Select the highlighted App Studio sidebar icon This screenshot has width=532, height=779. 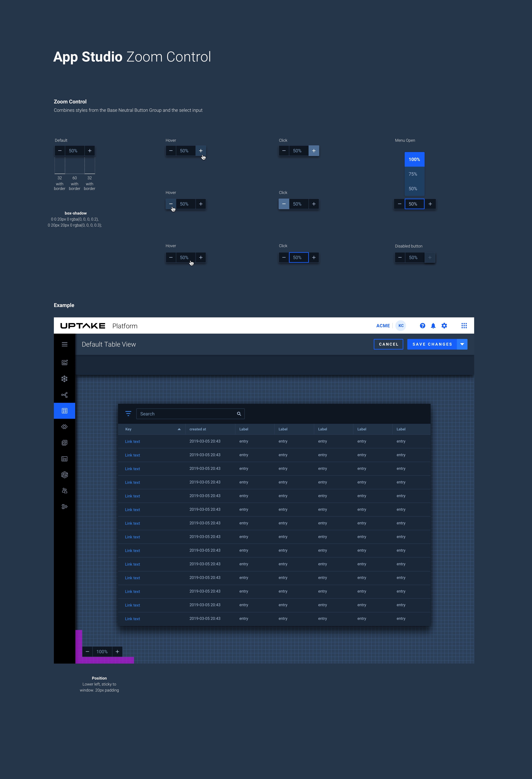tap(65, 411)
